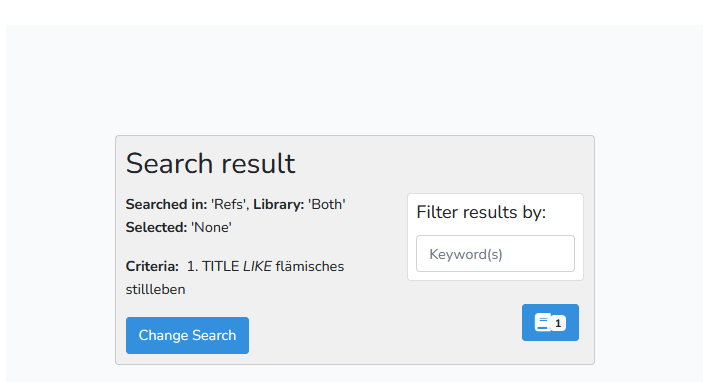Select the 'None' selected value

(211, 227)
